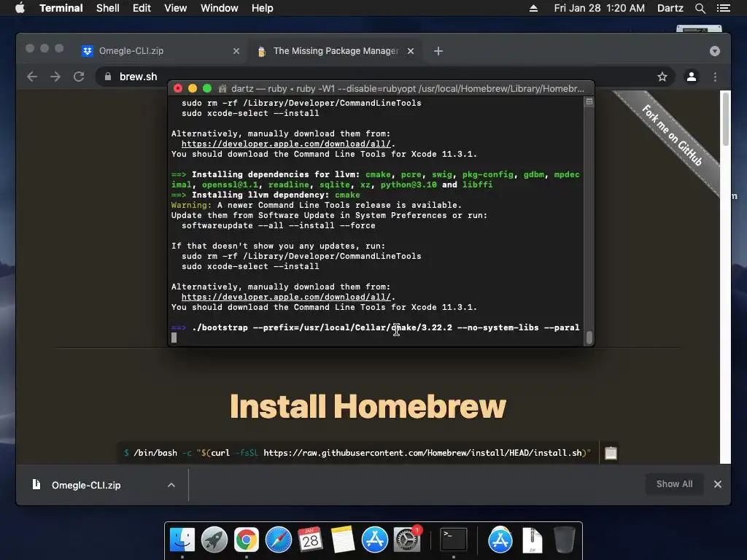This screenshot has width=747, height=560.
Task: Open Trash from the Dock
Action: pyautogui.click(x=564, y=540)
